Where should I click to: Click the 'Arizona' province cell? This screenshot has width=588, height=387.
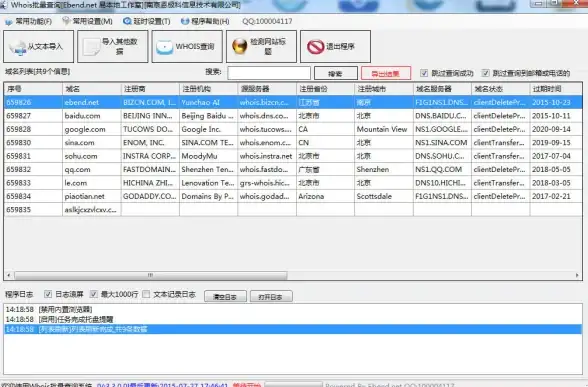click(326, 196)
